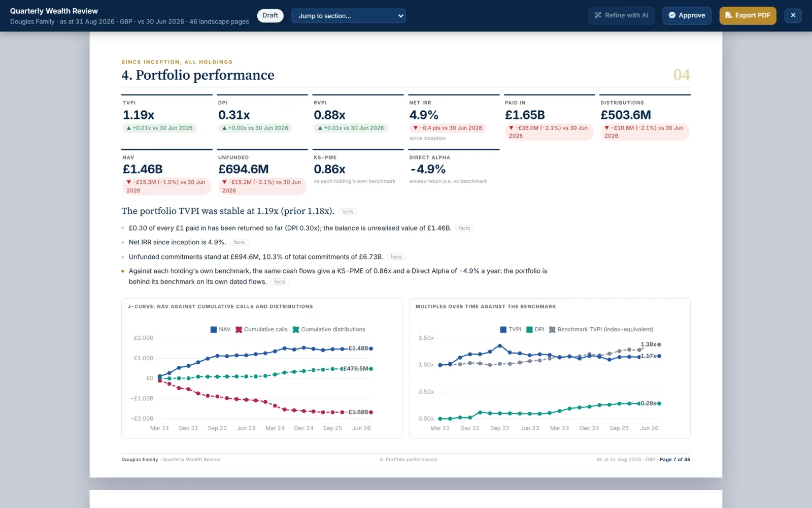Open facts tag after Net IRR bullet

[239, 242]
